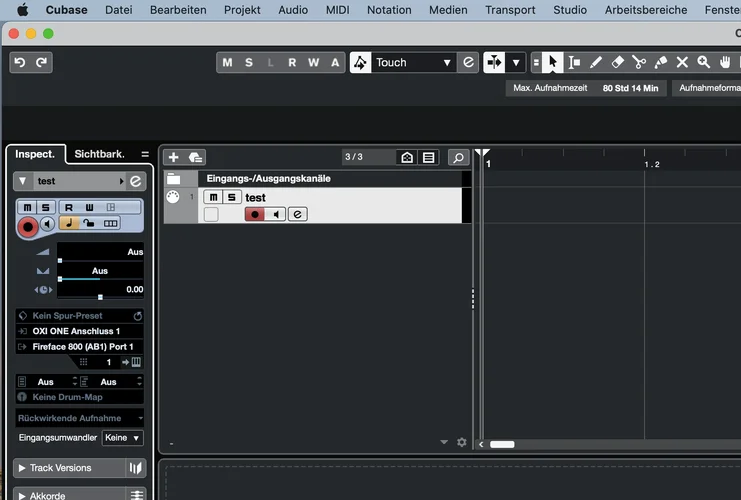The image size is (741, 500).
Task: Select the Zoom magnifier tool
Action: coord(725,62)
